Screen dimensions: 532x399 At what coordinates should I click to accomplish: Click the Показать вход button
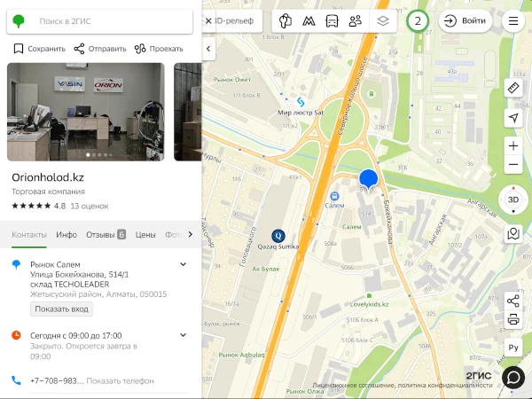click(x=61, y=309)
